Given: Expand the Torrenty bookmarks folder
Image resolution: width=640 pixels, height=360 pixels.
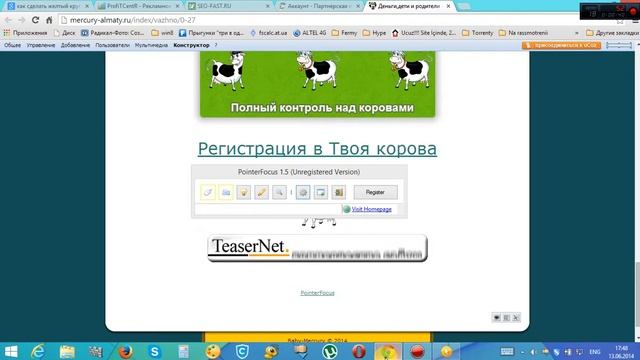Looking at the screenshot, I should coord(478,33).
